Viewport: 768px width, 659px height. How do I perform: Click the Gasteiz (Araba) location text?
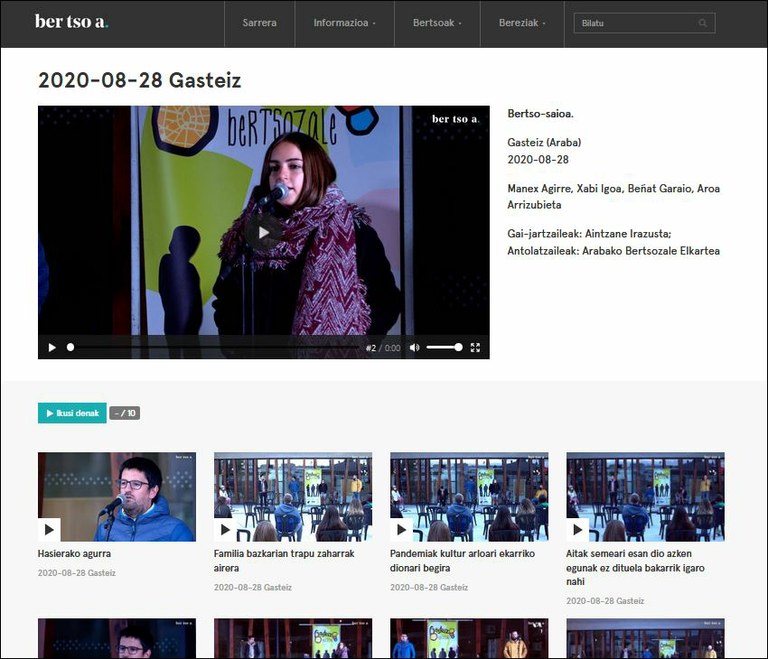click(x=544, y=143)
